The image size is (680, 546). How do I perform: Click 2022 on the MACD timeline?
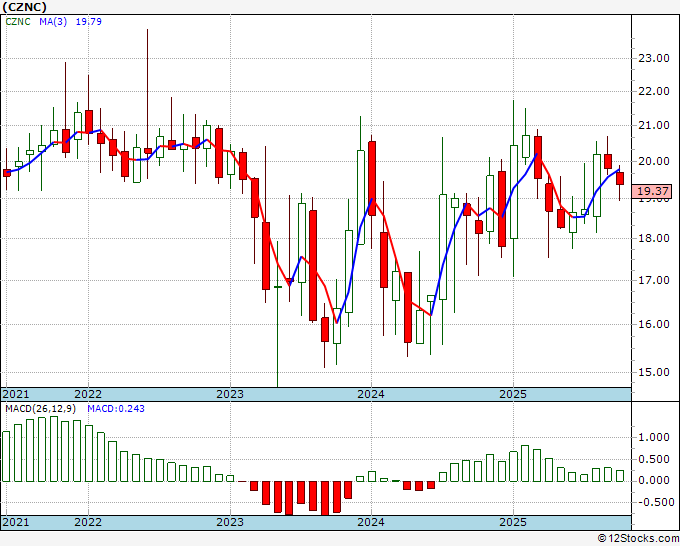(88, 522)
